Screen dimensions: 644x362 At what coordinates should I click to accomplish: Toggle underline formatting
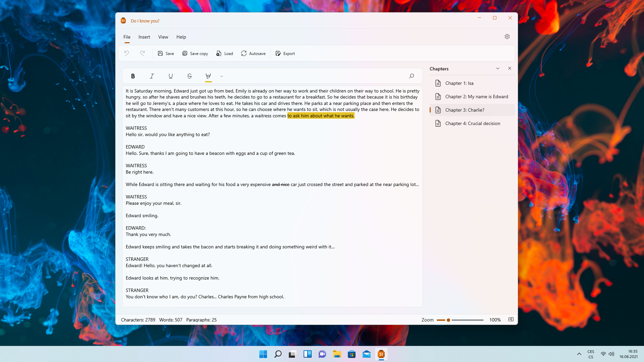[x=171, y=76]
